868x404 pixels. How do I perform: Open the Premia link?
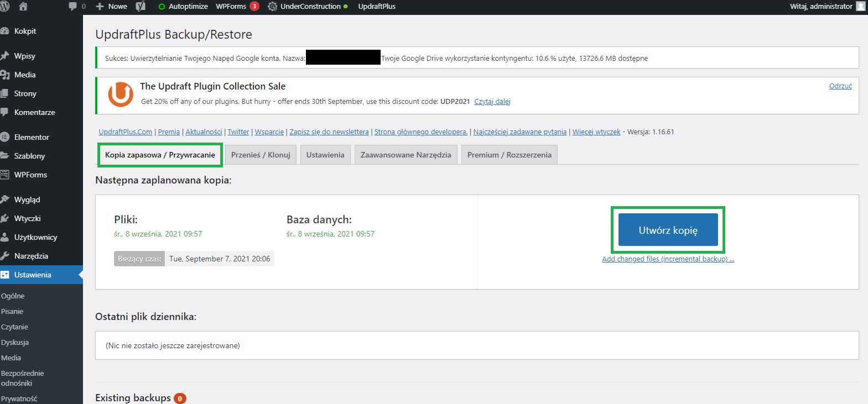169,132
